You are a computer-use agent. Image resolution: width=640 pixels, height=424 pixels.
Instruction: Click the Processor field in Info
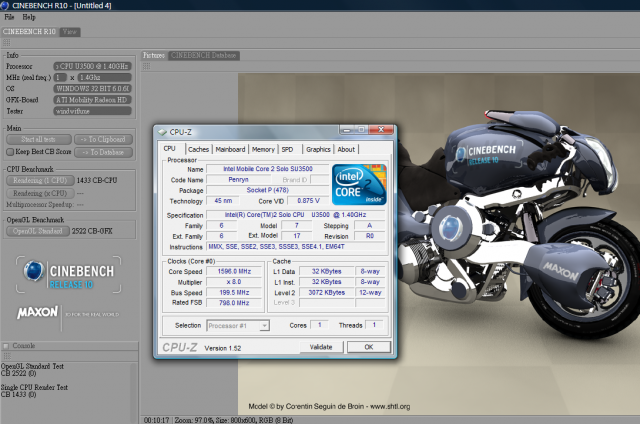(x=92, y=66)
